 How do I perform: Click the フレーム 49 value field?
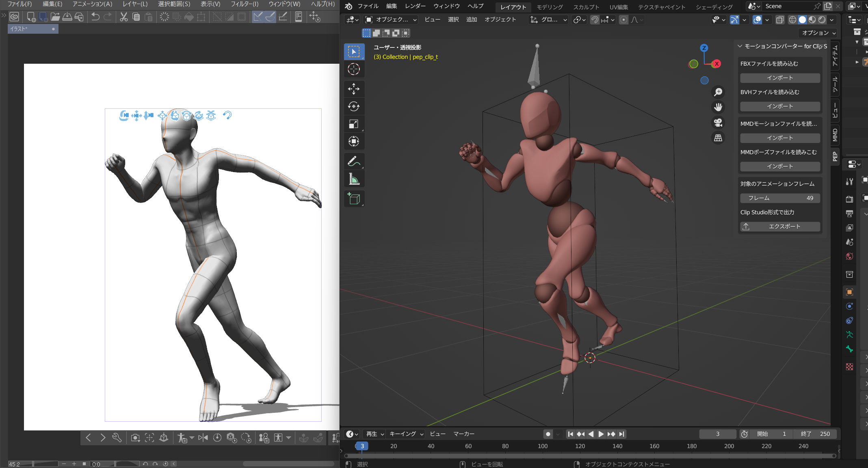click(x=780, y=198)
